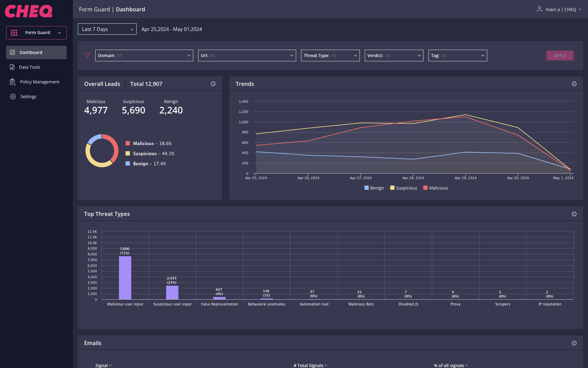Open the Overall Leads info icon
Viewport: 588px width, 368px height.
(213, 83)
